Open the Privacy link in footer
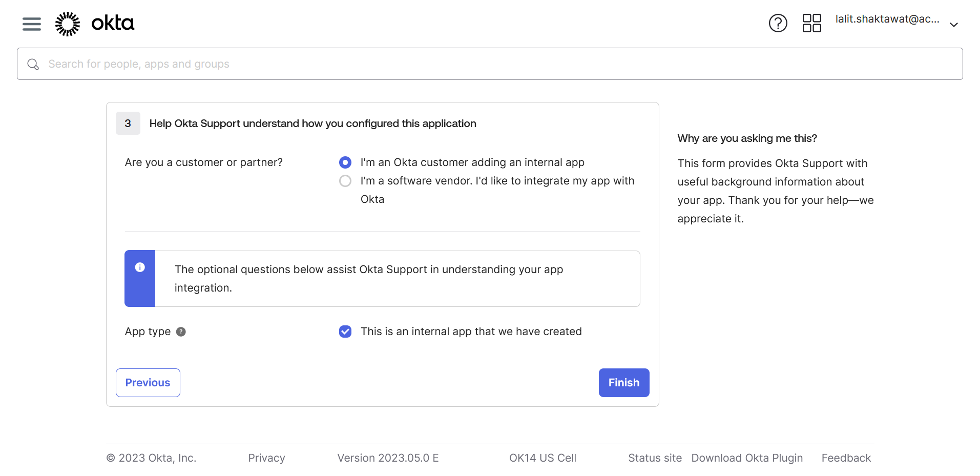The width and height of the screenshot is (980, 476). click(x=266, y=458)
